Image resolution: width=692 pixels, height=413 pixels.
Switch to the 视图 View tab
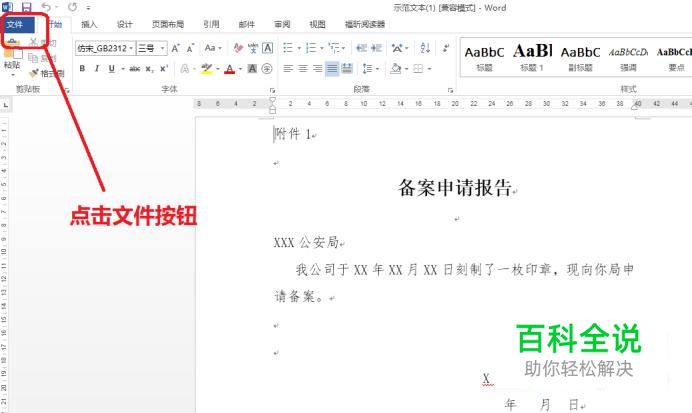click(317, 24)
